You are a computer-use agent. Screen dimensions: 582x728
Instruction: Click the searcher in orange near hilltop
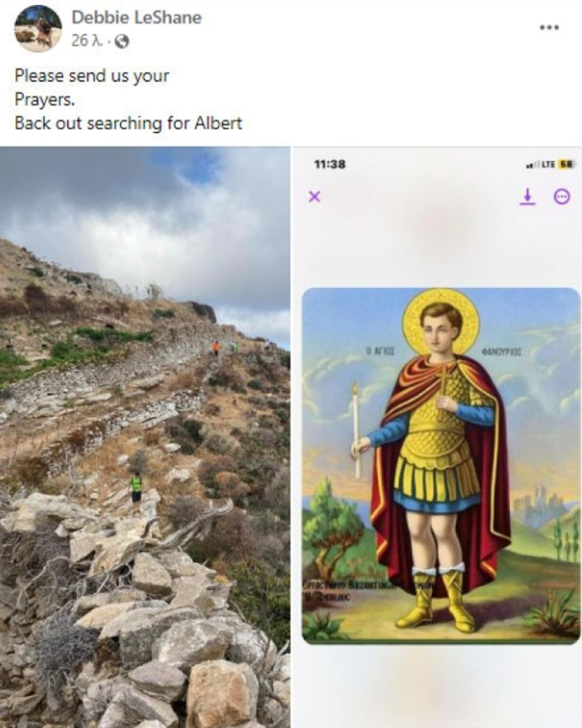(216, 348)
